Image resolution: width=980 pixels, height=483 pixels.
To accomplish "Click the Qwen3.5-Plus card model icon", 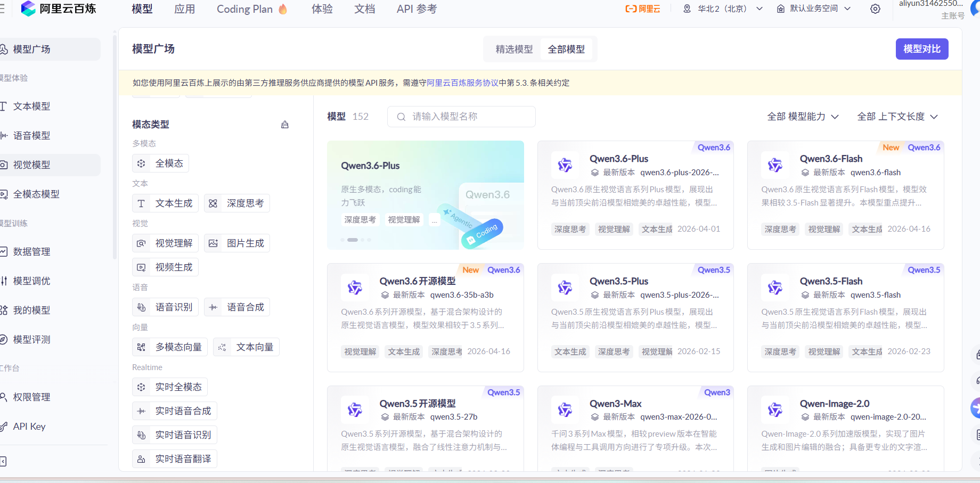I will coord(565,288).
